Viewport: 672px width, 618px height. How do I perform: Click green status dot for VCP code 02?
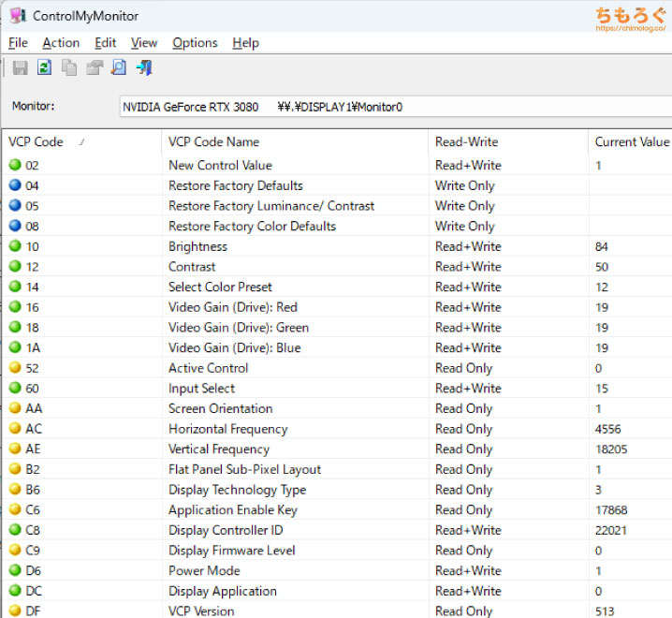15,165
